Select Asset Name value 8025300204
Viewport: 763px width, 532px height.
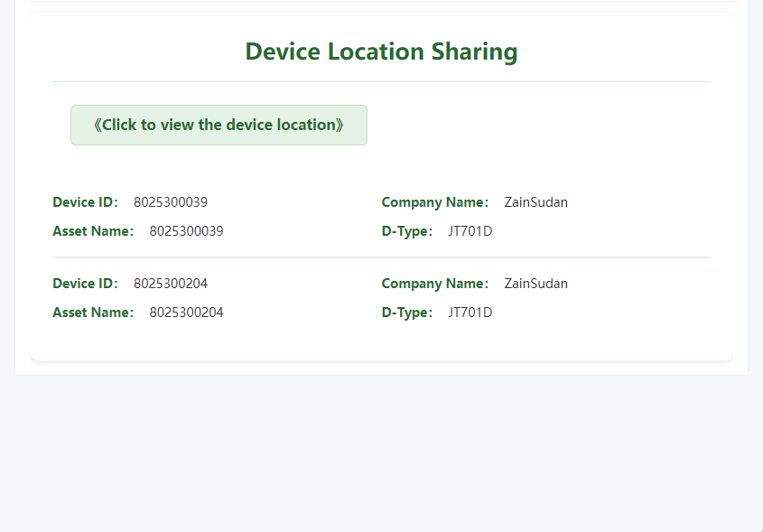pyautogui.click(x=186, y=313)
